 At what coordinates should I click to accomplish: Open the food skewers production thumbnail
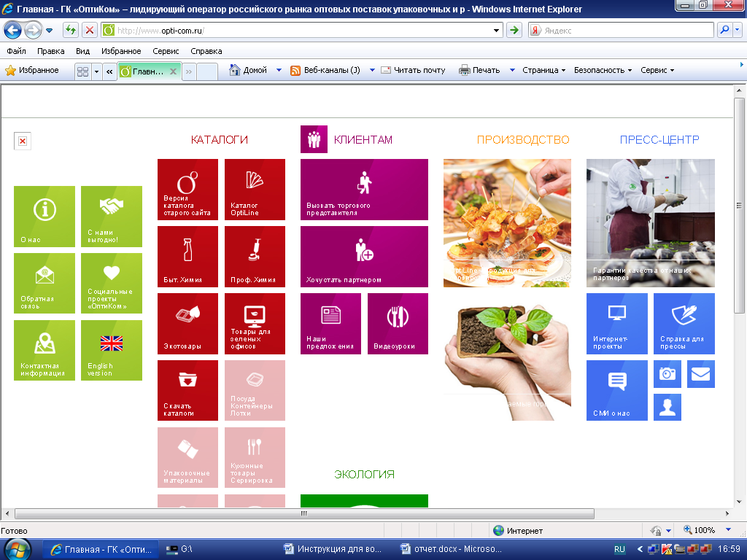(508, 223)
